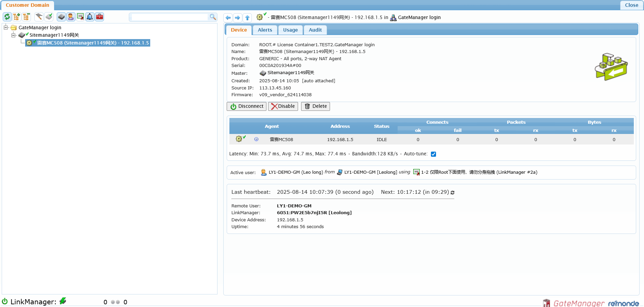Image resolution: width=644 pixels, height=307 pixels.
Task: Click the Disable button
Action: [283, 106]
